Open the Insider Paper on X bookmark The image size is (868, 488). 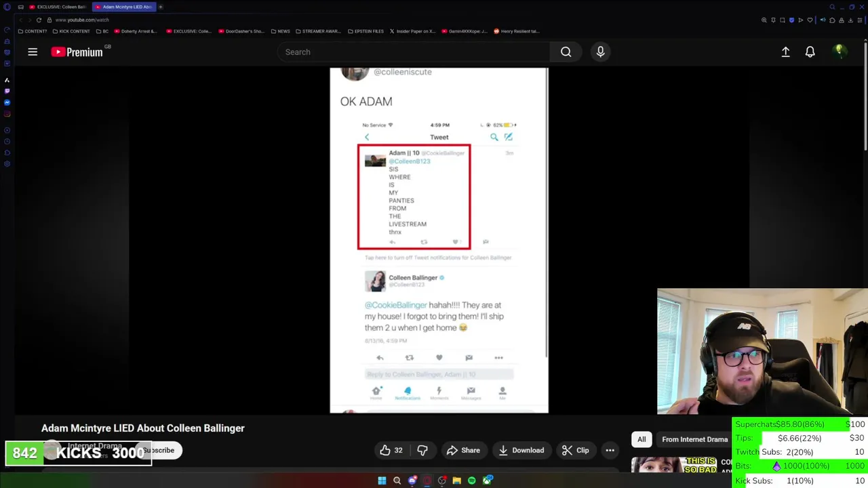412,31
